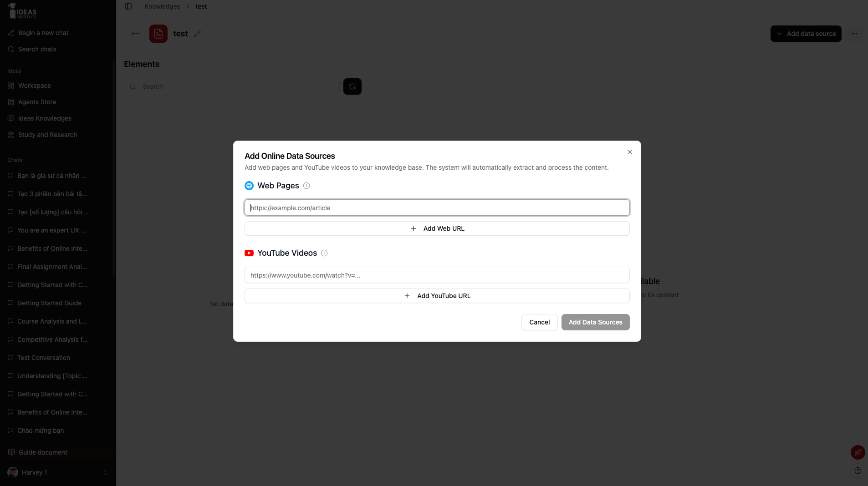Click the red YouTube logo icon
Image resolution: width=868 pixels, height=486 pixels.
click(x=249, y=253)
